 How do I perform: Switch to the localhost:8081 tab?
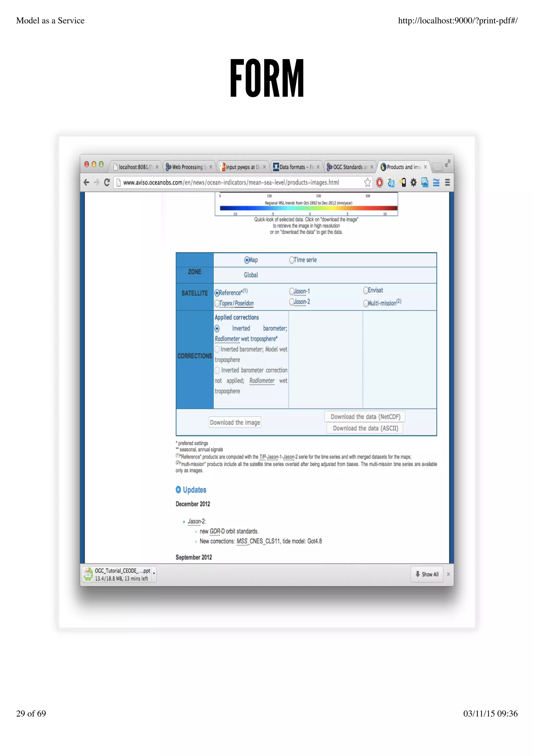(x=135, y=167)
